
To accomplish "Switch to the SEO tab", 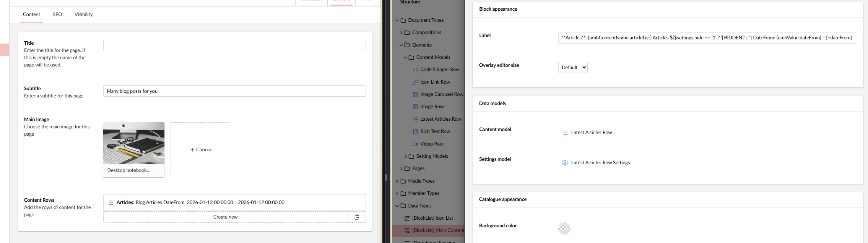I will (x=57, y=15).
